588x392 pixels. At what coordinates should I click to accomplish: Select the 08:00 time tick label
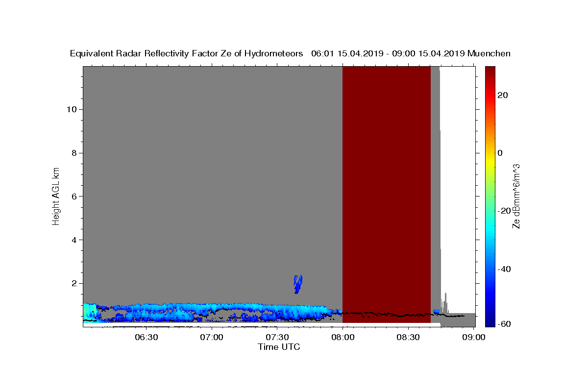tap(342, 337)
